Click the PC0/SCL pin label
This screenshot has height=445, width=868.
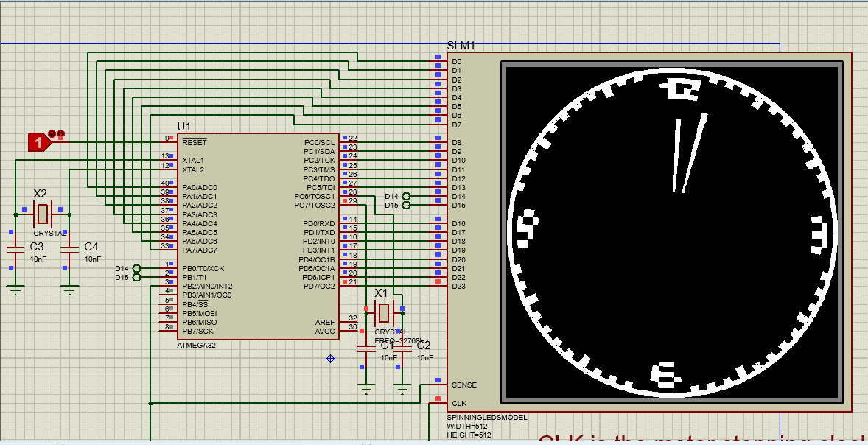pyautogui.click(x=319, y=142)
